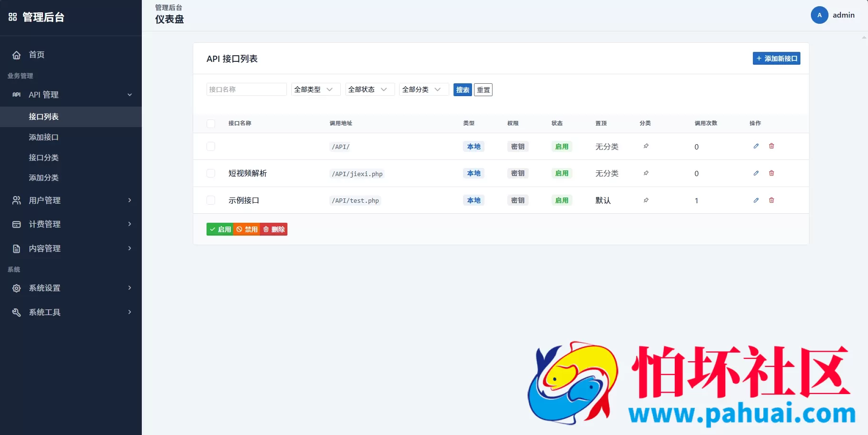Click the card icon next to 计费管理
Screen dimensions: 868x435
point(17,224)
